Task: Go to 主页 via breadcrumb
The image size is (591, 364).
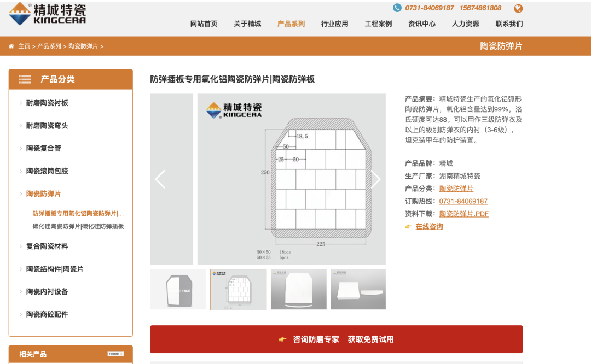Action: pos(24,46)
